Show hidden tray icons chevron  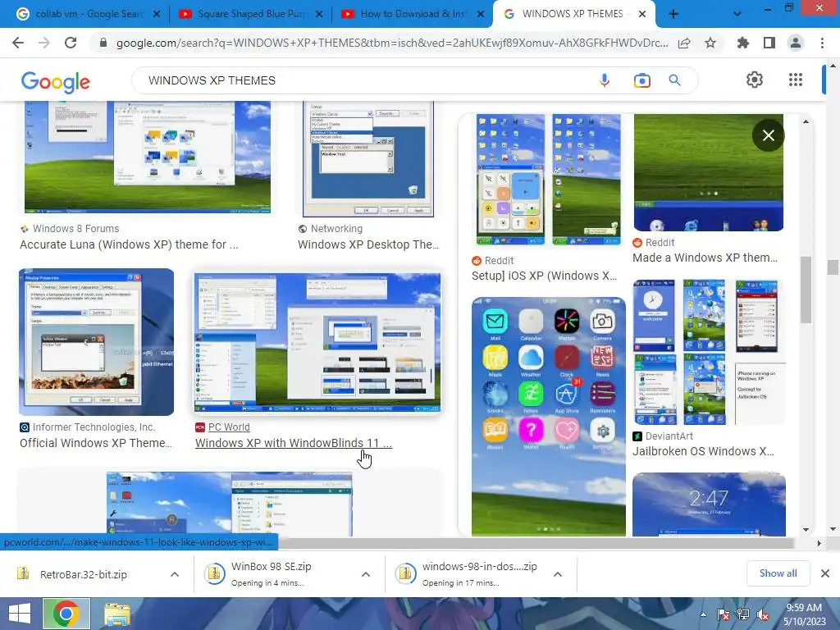(x=703, y=614)
